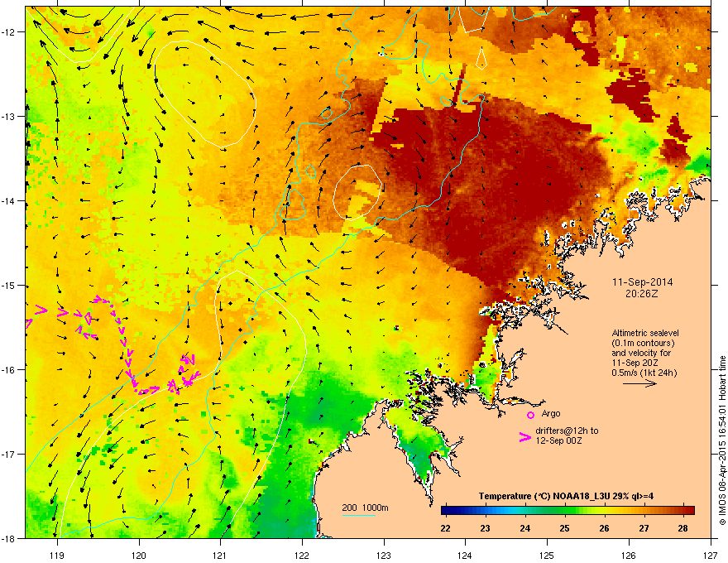Click the longitude axis label 125
The image size is (728, 563).
[547, 555]
